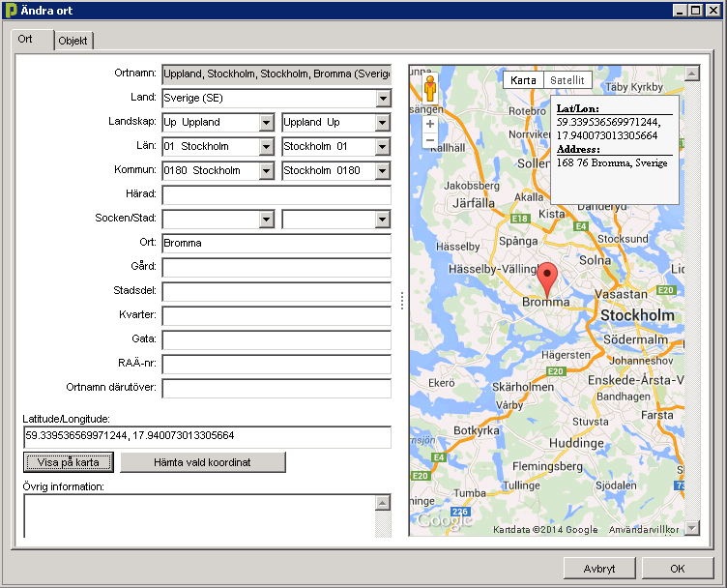Click Täby Kyrkby label on map
This screenshot has width=727, height=588.
(634, 87)
